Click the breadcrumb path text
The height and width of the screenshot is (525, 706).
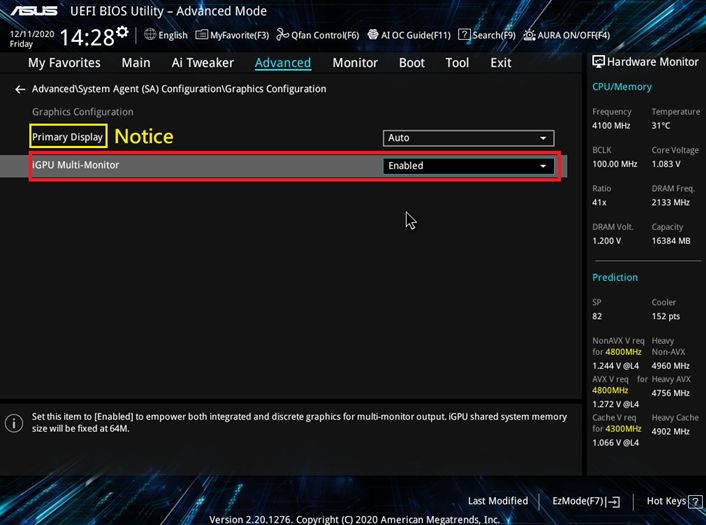click(179, 89)
